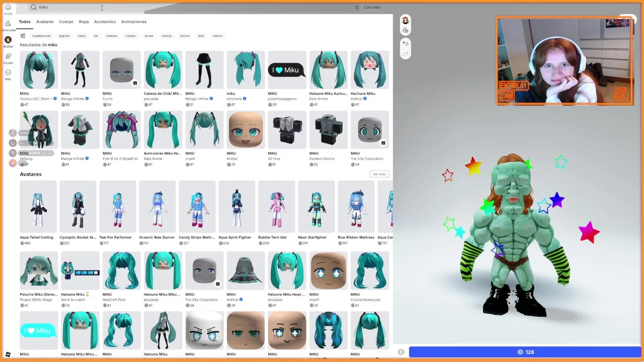Click the green muscular avatar preview
Image resolution: width=644 pixels, height=362 pixels.
pos(514,235)
